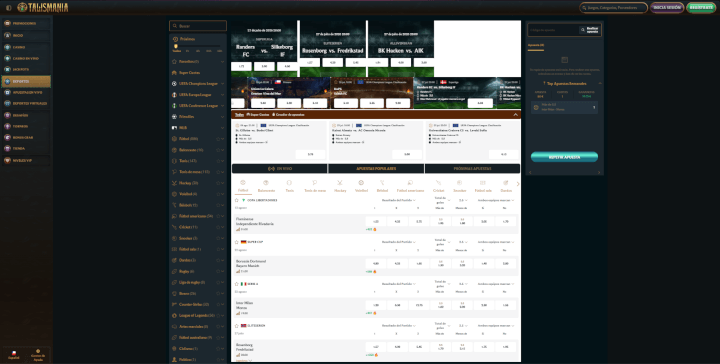Expand the UEFA Conference League entry
The width and height of the screenshot is (720, 364).
(x=223, y=106)
